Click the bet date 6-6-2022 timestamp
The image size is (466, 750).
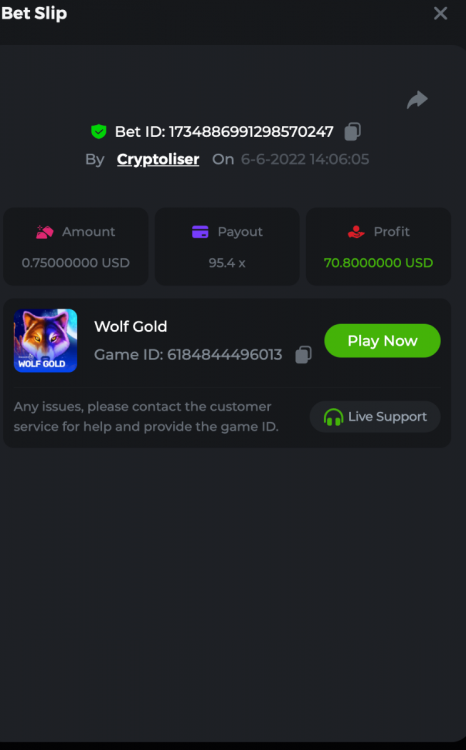(305, 159)
